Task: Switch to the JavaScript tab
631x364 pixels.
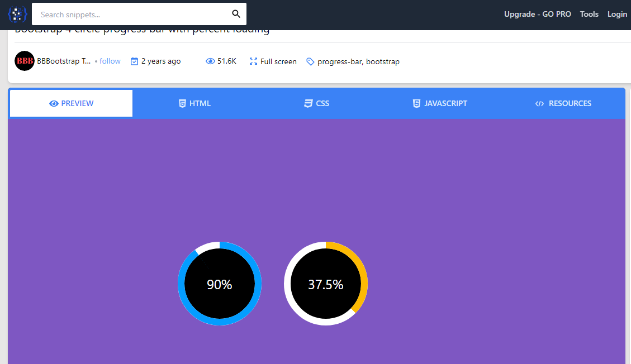Action: pyautogui.click(x=440, y=103)
